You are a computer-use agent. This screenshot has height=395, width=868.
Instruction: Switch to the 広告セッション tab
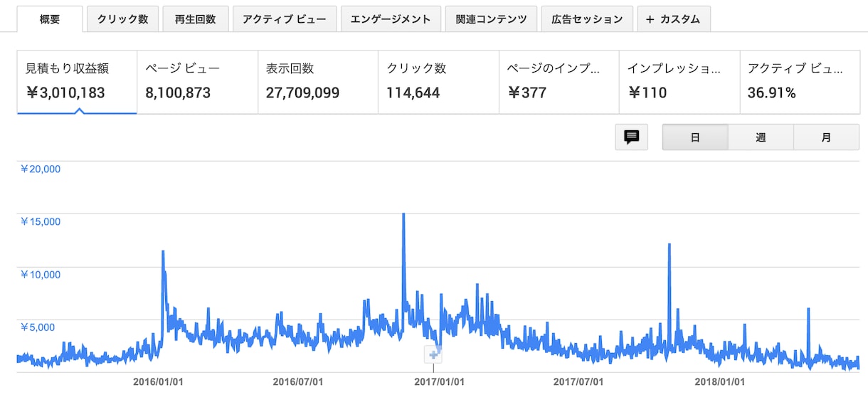[x=587, y=19]
